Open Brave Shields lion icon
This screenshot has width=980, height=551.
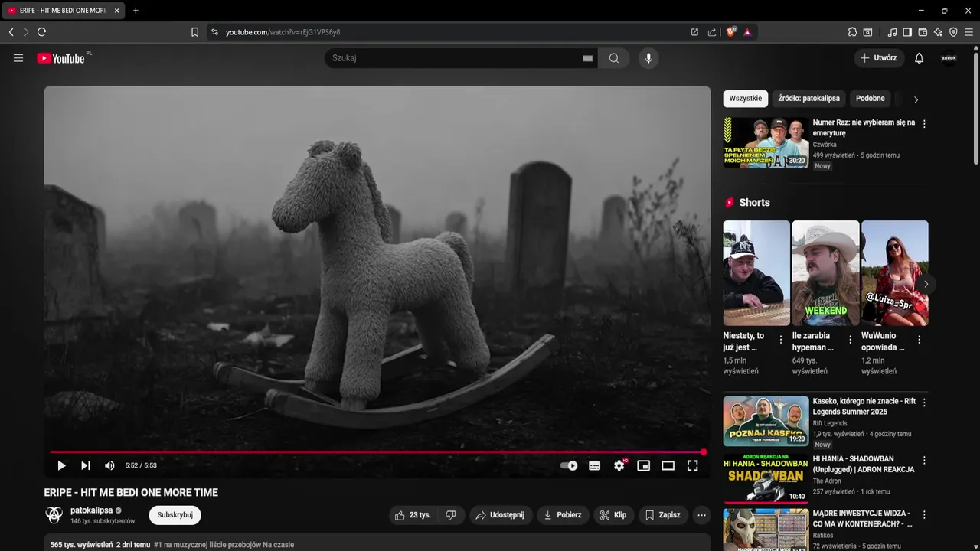pyautogui.click(x=731, y=32)
